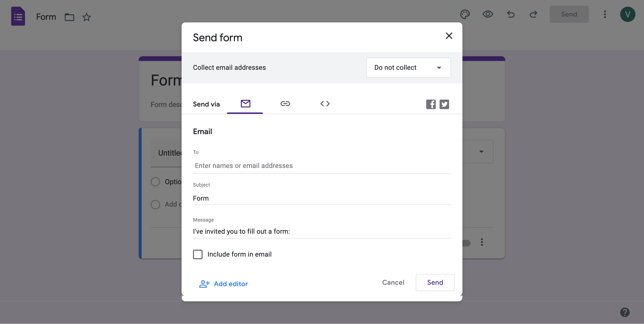Switch to the link send tab
The image size is (644, 324).
(285, 104)
